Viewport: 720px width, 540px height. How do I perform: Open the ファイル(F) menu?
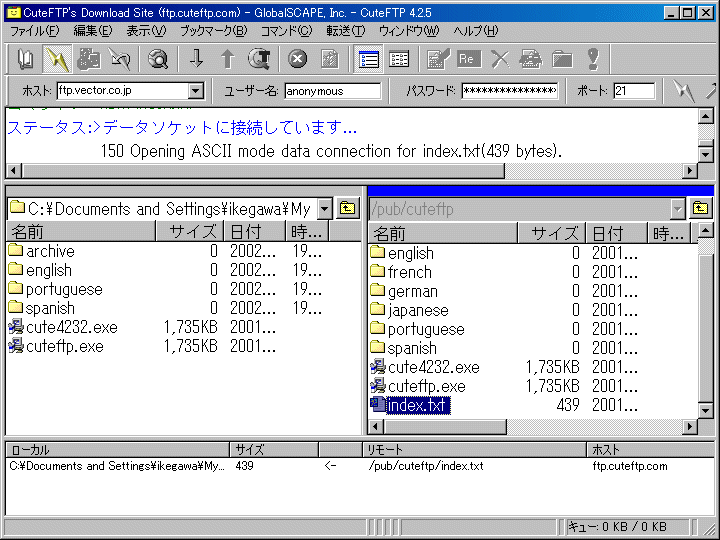click(x=35, y=31)
